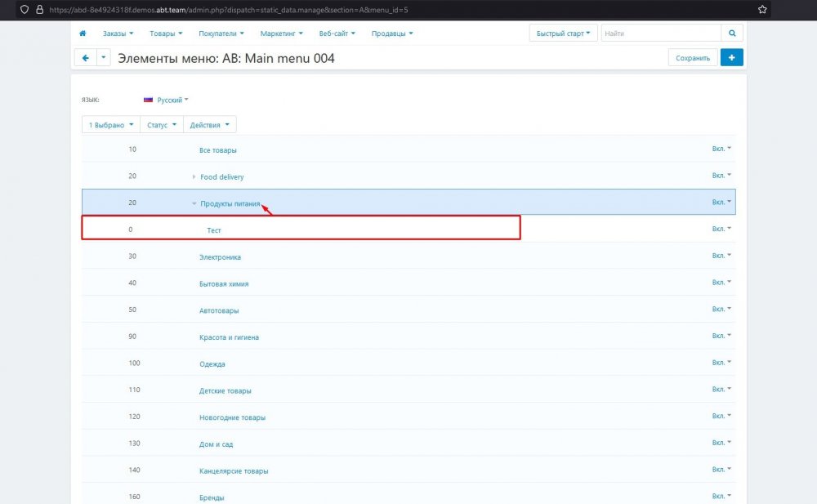Click the lock icon in the address bar

click(x=38, y=9)
